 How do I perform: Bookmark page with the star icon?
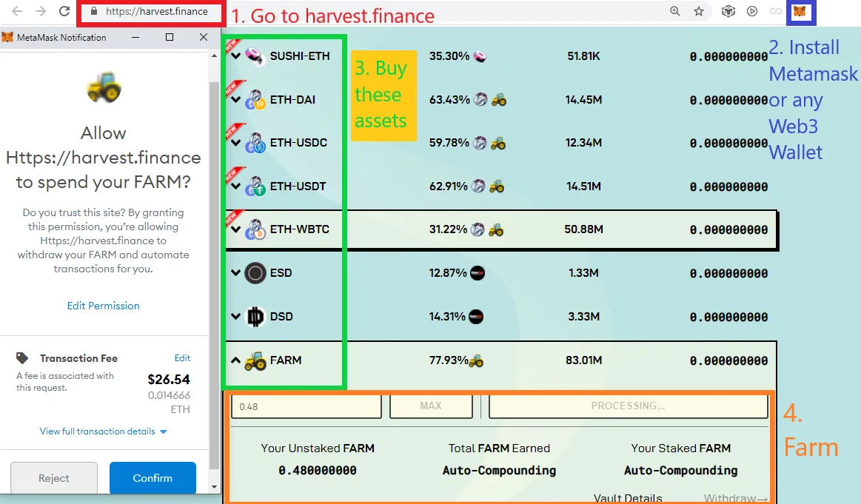pos(698,11)
